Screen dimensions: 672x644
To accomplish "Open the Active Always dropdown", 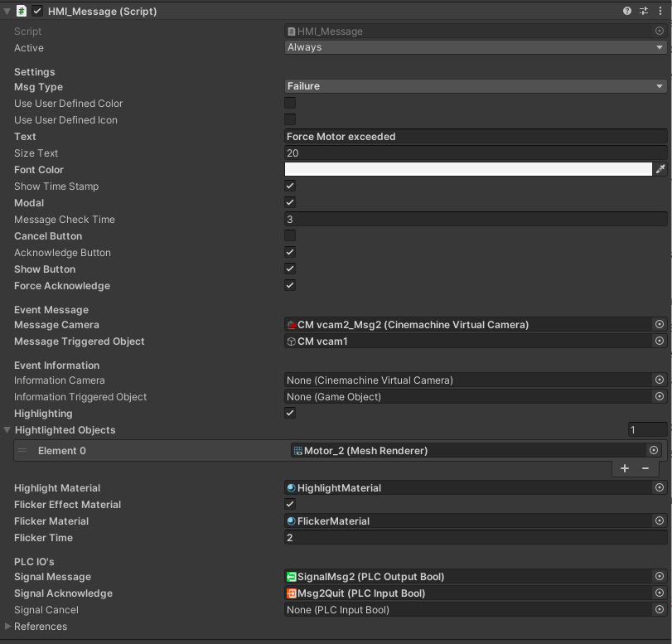I will (476, 47).
